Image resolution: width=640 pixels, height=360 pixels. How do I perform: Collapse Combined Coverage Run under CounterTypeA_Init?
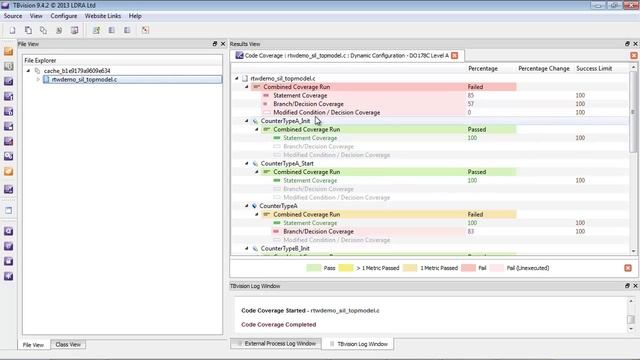[257, 129]
